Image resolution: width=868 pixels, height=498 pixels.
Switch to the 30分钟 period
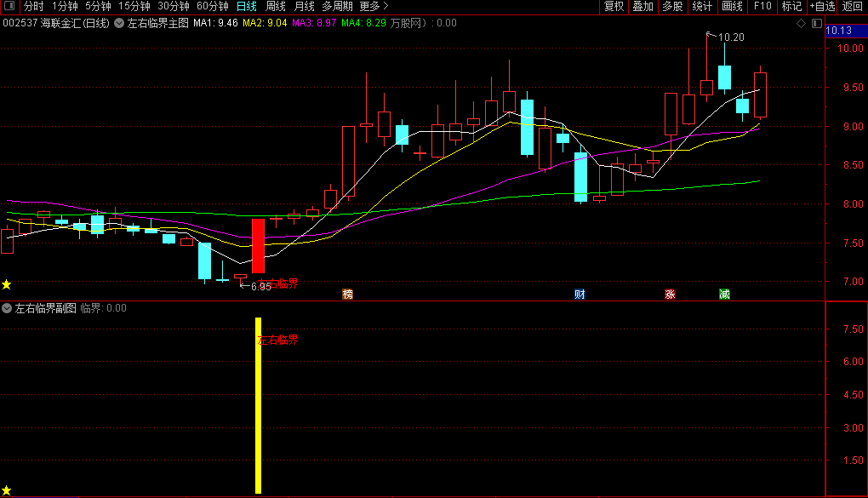(174, 6)
